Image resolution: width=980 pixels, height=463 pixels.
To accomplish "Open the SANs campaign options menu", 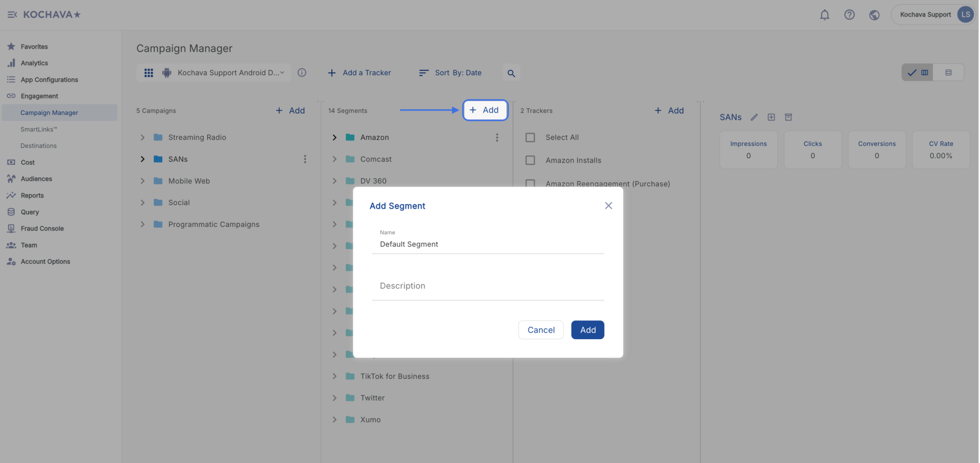I will pos(305,159).
